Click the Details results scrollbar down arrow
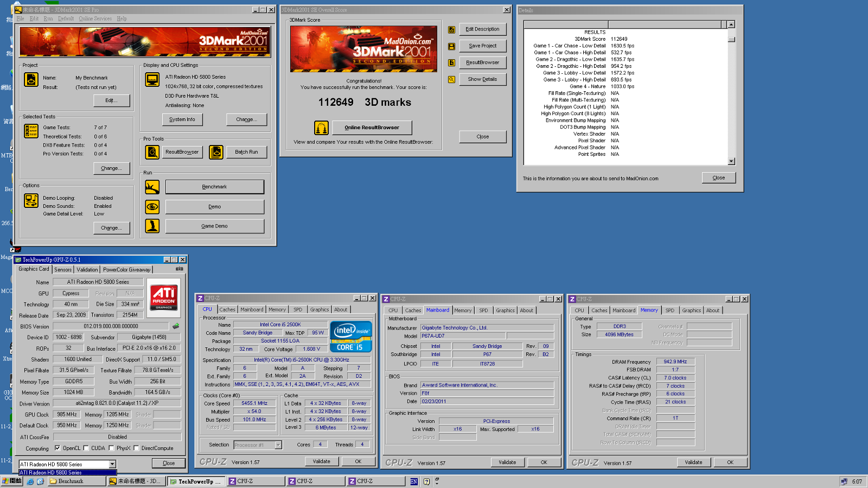The image size is (868, 488). [731, 161]
